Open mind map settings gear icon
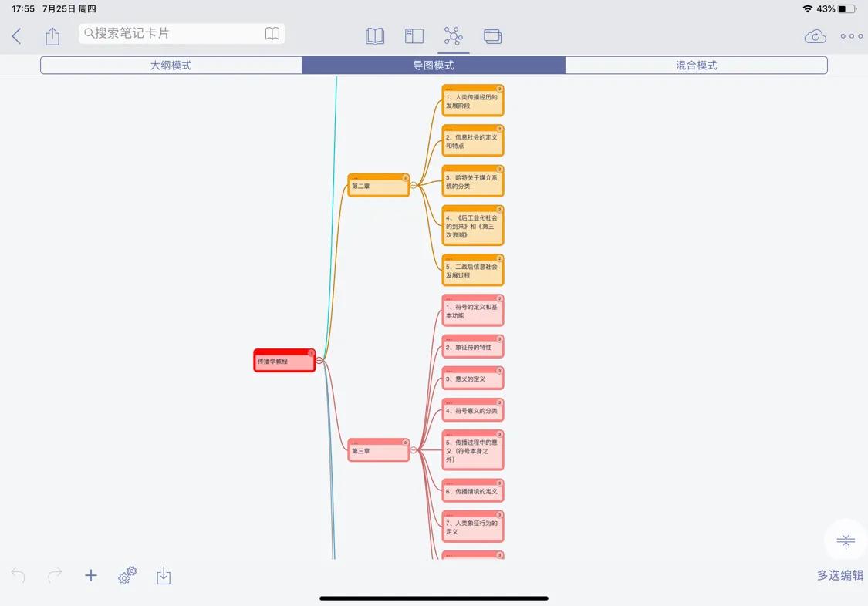 [127, 575]
